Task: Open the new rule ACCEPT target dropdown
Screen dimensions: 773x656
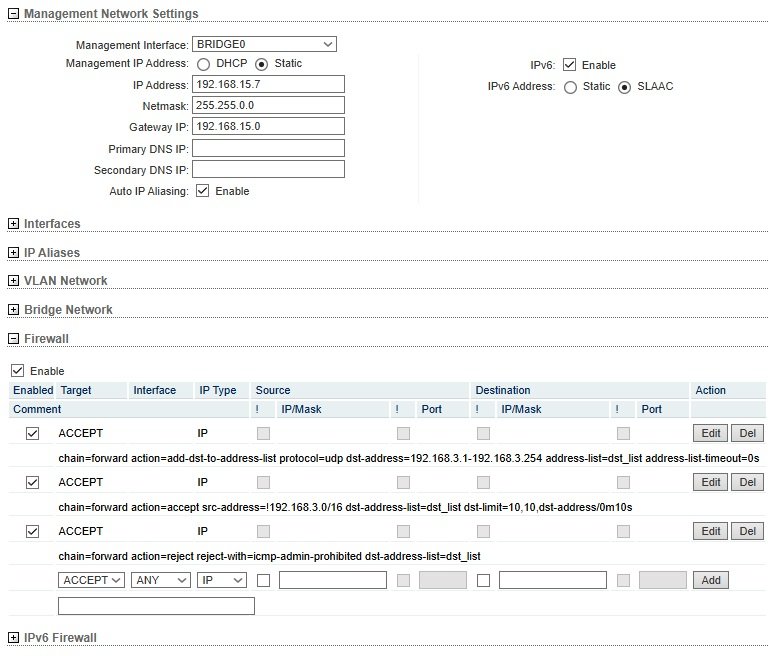Action: tap(91, 580)
